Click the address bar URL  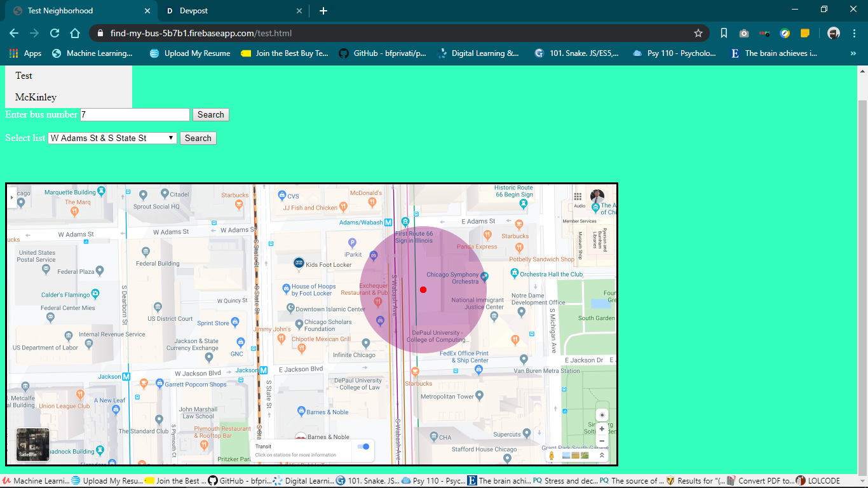coord(201,33)
